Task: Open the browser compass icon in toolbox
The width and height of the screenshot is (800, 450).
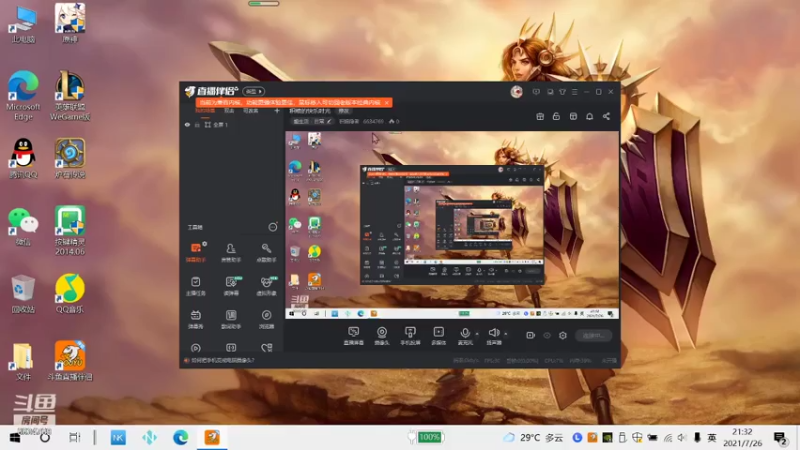Action: pos(266,315)
